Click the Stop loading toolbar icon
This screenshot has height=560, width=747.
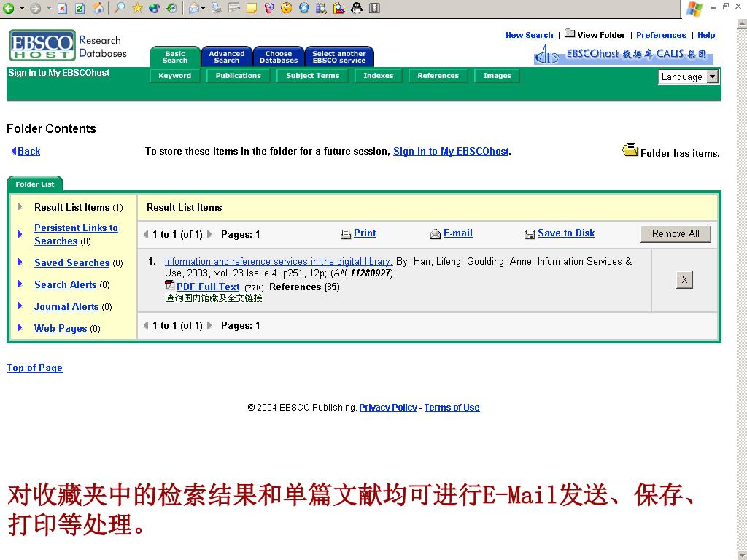click(63, 8)
